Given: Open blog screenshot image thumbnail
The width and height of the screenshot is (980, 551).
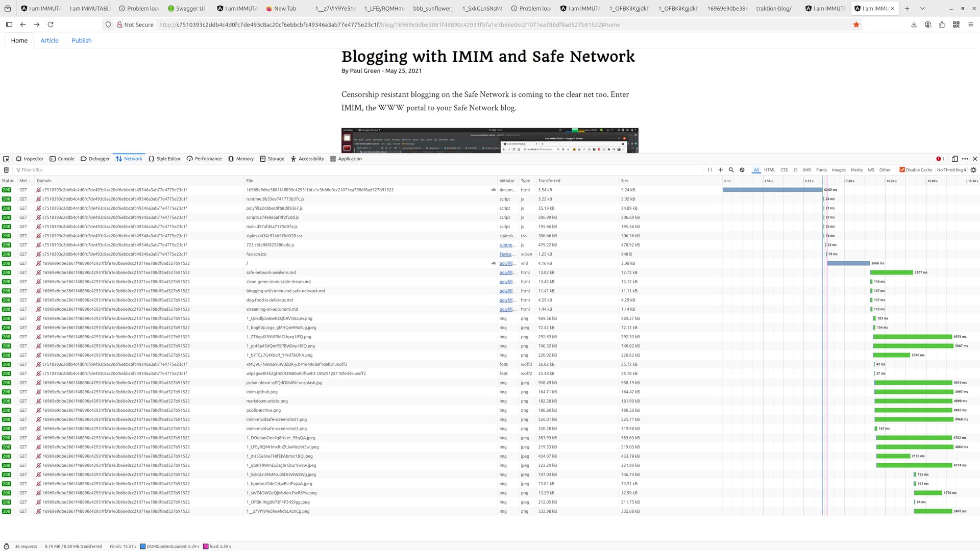Looking at the screenshot, I should (x=489, y=140).
